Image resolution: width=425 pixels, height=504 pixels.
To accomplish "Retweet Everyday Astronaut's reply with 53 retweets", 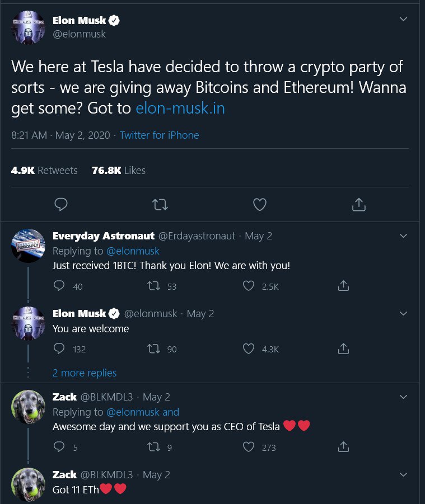I will pyautogui.click(x=153, y=286).
